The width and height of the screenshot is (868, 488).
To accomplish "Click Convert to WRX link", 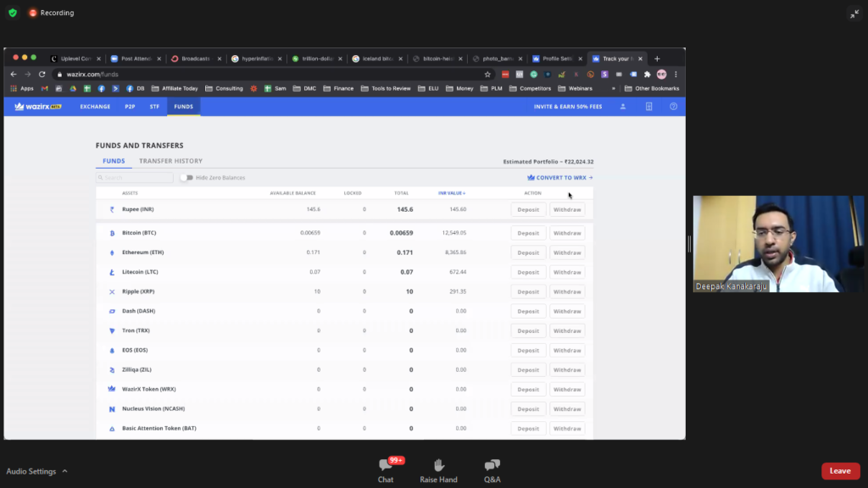I will point(559,178).
